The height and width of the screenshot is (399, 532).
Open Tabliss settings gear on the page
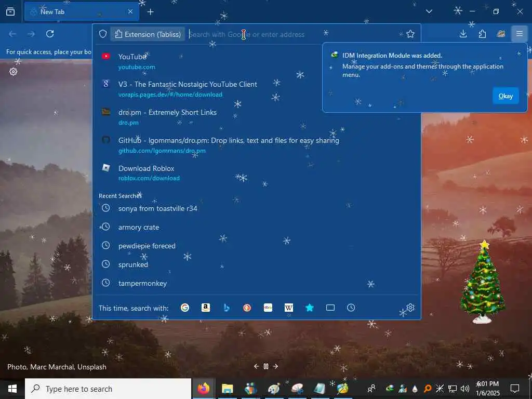tap(13, 72)
